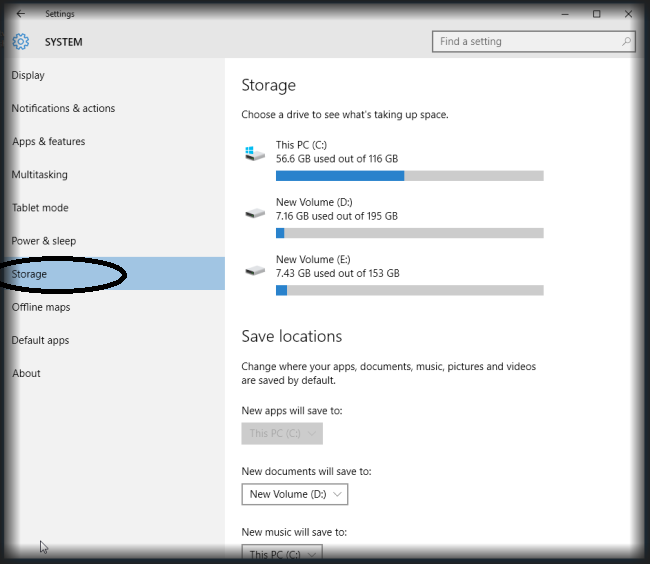Viewport: 650px width, 564px height.
Task: Click the 'Settings' window title text
Action: [60, 14]
